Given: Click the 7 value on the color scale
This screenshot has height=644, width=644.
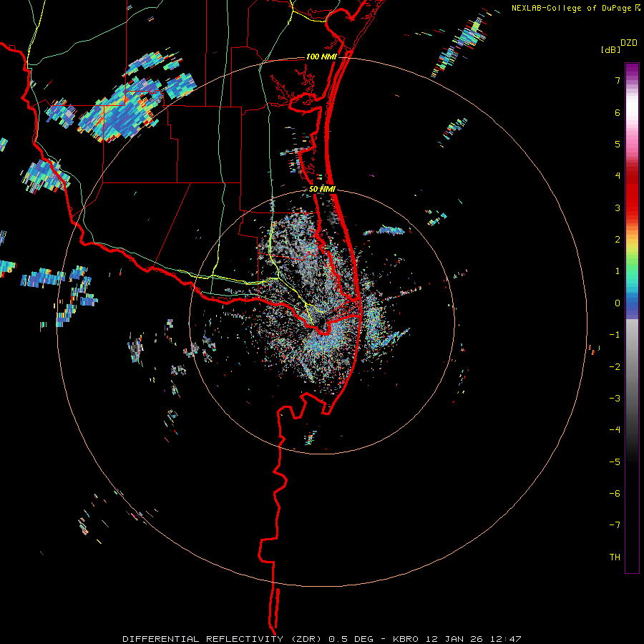Looking at the screenshot, I should [x=618, y=80].
